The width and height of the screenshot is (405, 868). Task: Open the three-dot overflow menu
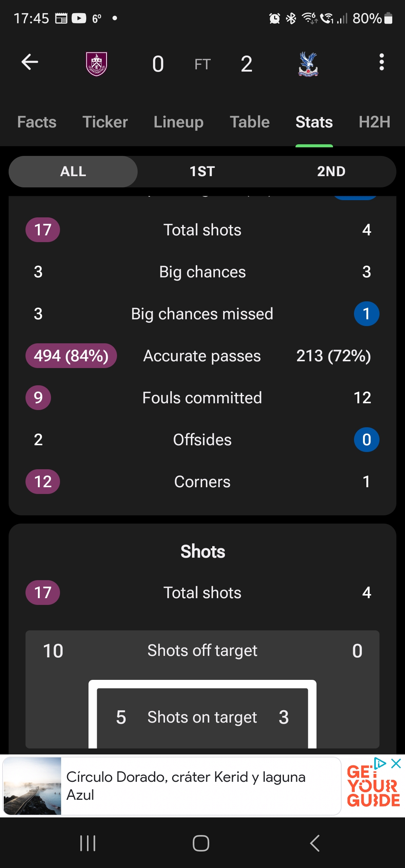coord(381,62)
